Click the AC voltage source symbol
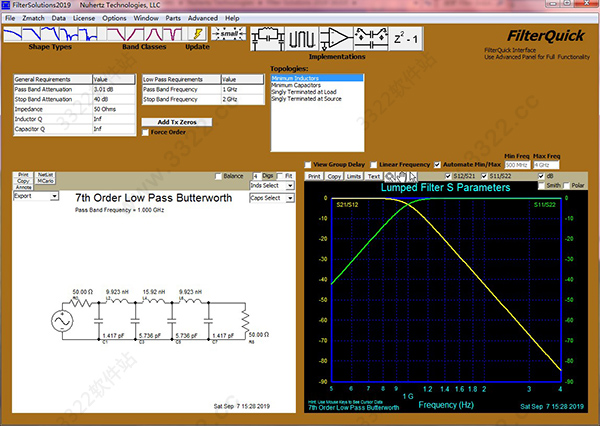 [x=62, y=321]
